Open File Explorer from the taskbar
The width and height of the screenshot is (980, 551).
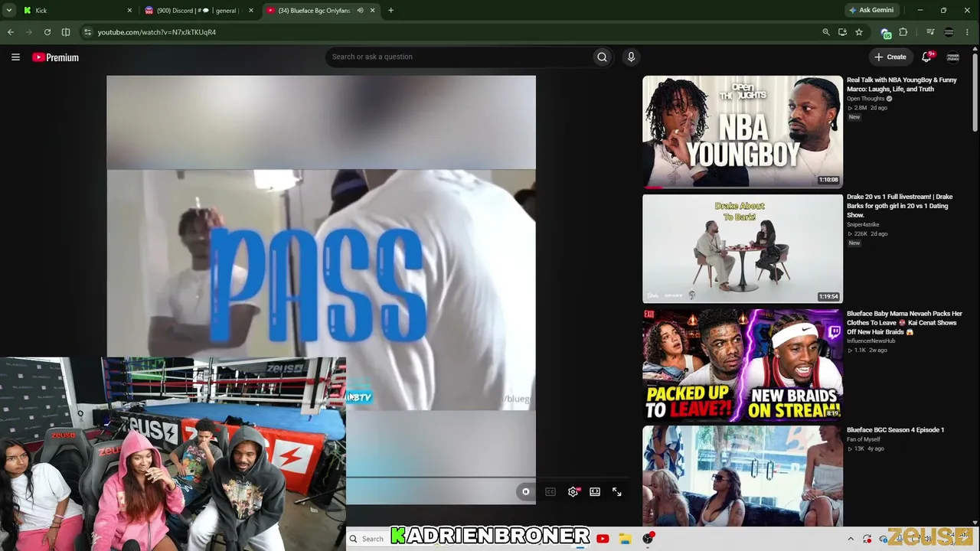click(x=625, y=539)
